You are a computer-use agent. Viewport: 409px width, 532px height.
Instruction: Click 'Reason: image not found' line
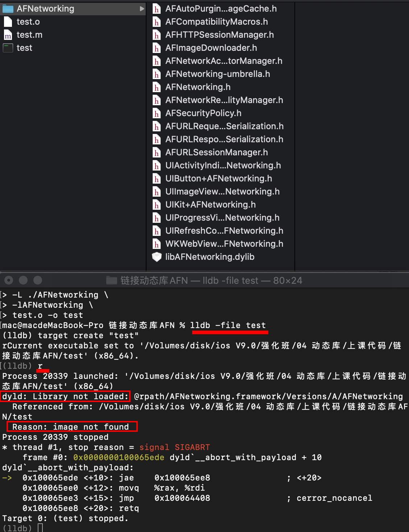[70, 427]
